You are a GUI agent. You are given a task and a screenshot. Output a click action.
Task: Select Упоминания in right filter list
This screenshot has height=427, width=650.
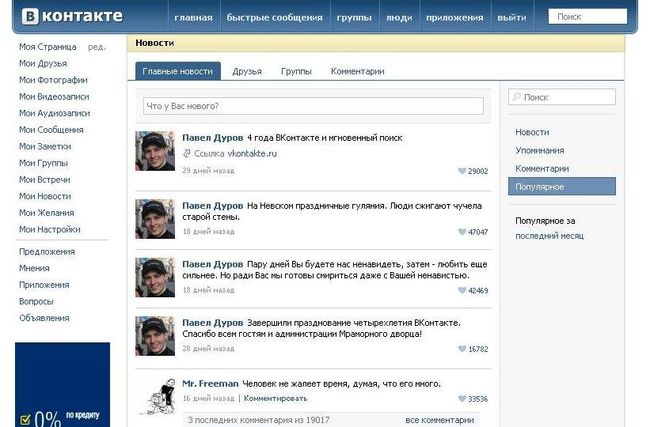pos(540,150)
